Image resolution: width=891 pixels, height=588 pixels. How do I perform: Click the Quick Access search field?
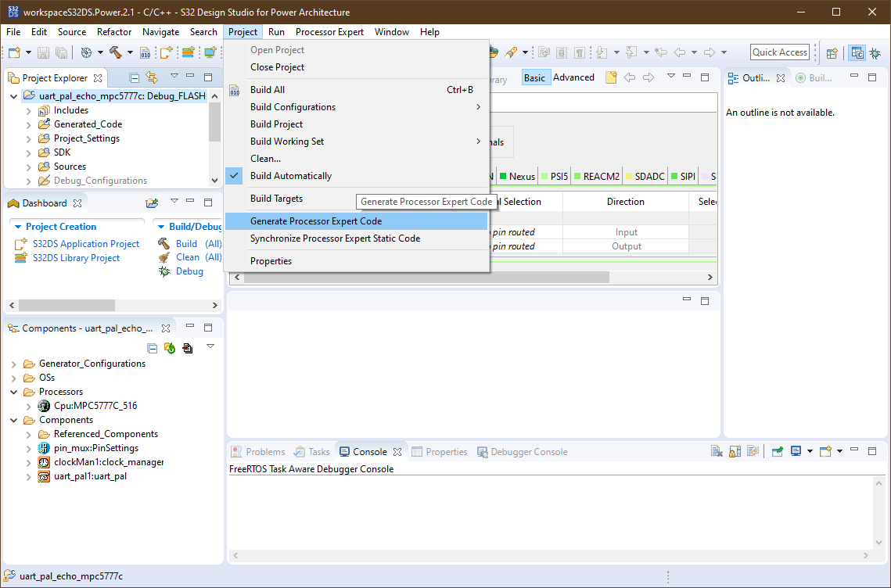click(x=779, y=52)
